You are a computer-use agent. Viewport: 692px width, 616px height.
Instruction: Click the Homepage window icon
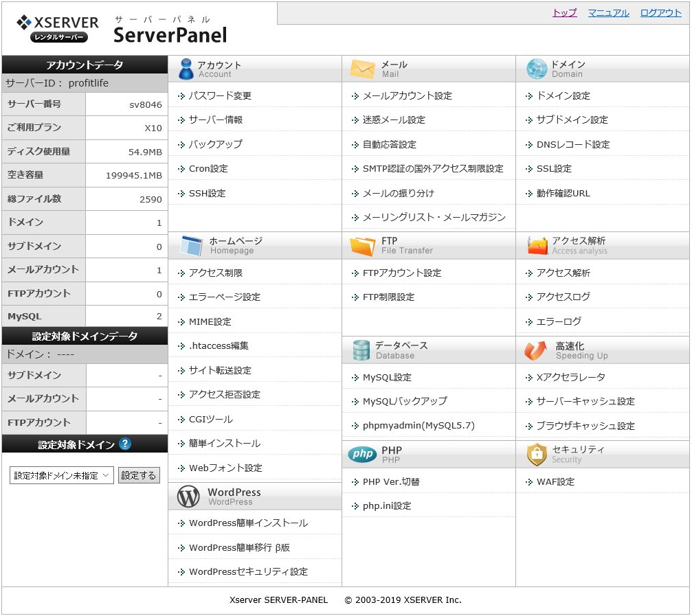192,246
